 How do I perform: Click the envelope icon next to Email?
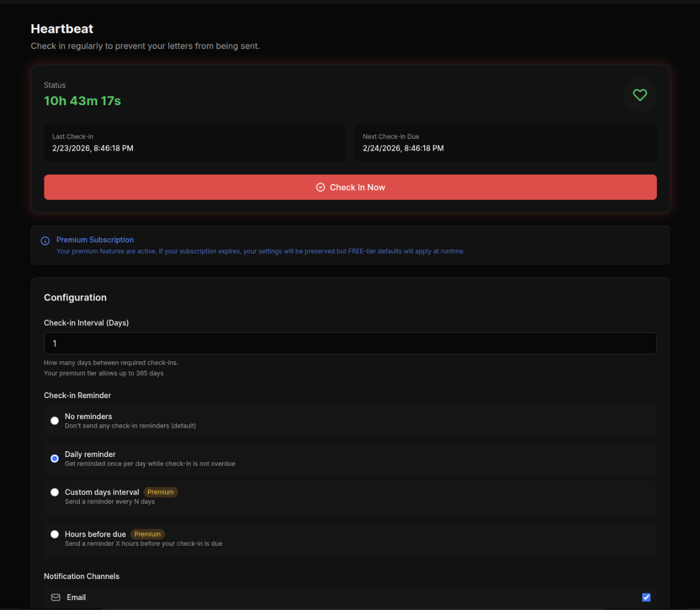pyautogui.click(x=55, y=597)
